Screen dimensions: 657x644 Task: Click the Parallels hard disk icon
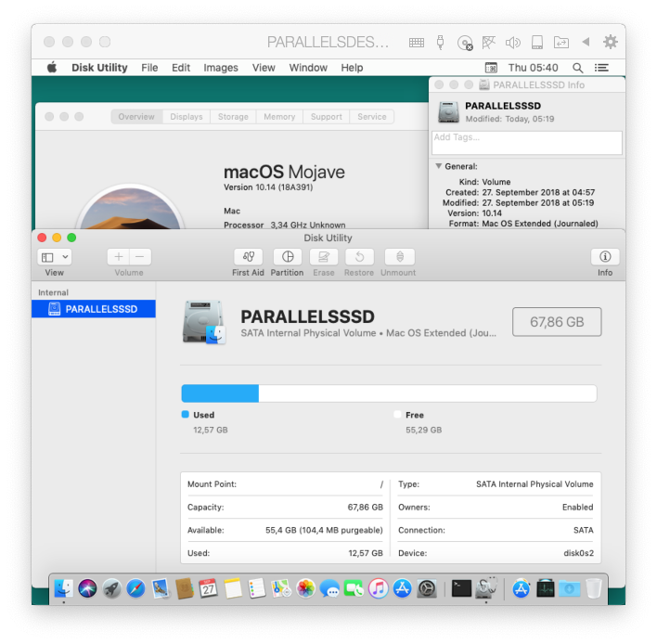pyautogui.click(x=537, y=43)
